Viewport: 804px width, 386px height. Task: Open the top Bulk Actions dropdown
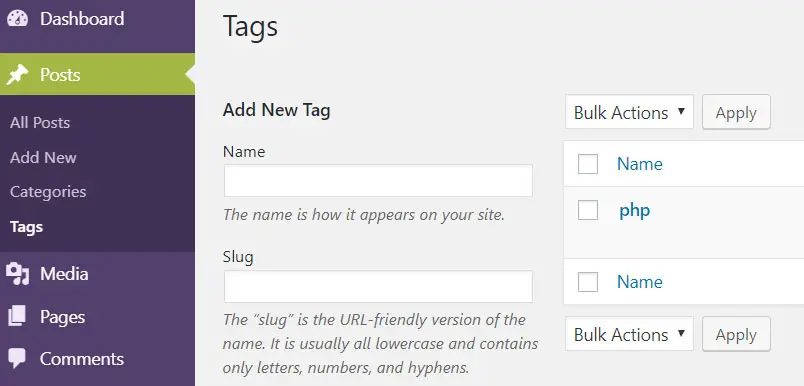coord(629,112)
